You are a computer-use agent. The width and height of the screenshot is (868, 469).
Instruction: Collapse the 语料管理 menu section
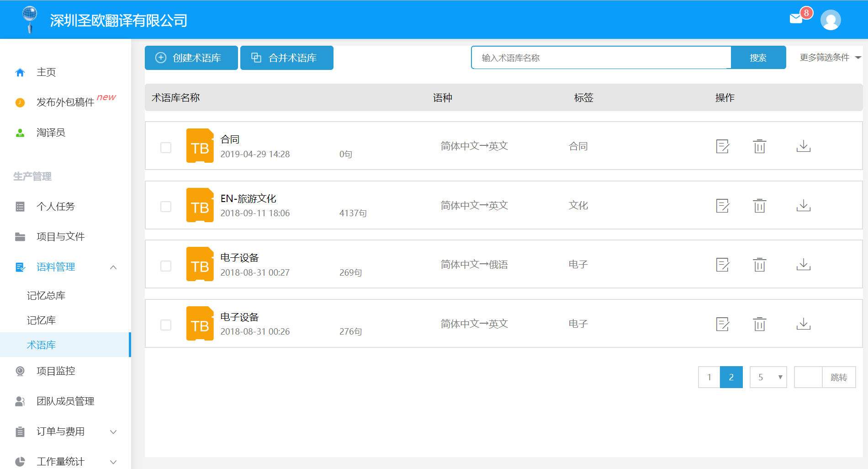point(113,267)
